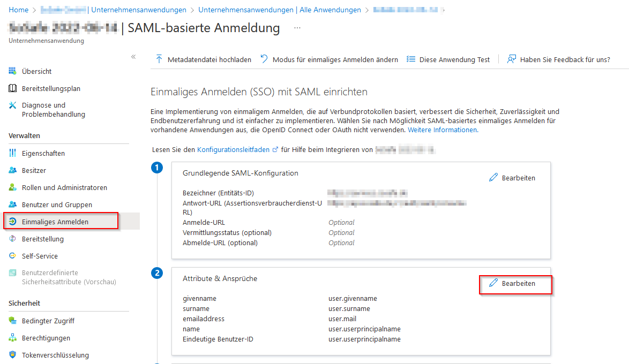Select Einmaliges Anmelden menu item
Screen dimensions: 629x364
pos(55,222)
